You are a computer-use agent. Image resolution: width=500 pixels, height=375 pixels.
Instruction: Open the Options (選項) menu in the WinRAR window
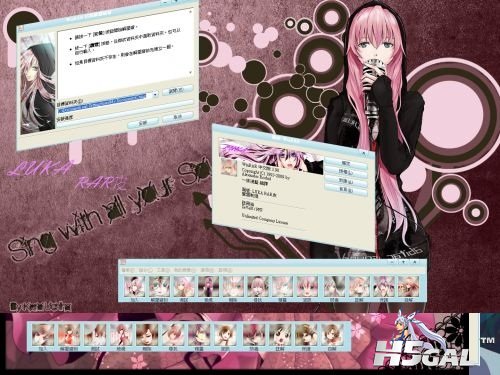pyautogui.click(x=207, y=270)
